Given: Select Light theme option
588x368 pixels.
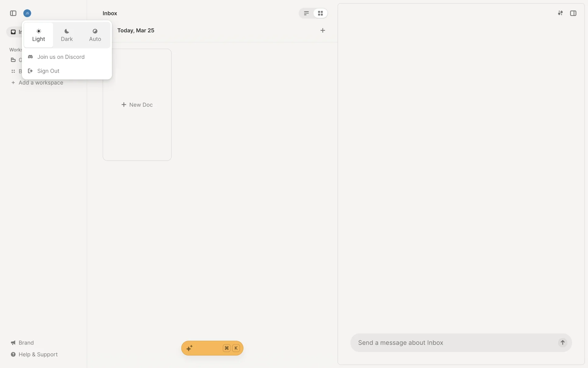Looking at the screenshot, I should tap(39, 35).
